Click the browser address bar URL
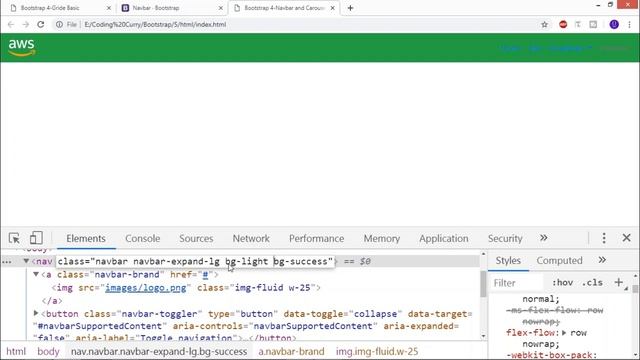 [155, 24]
